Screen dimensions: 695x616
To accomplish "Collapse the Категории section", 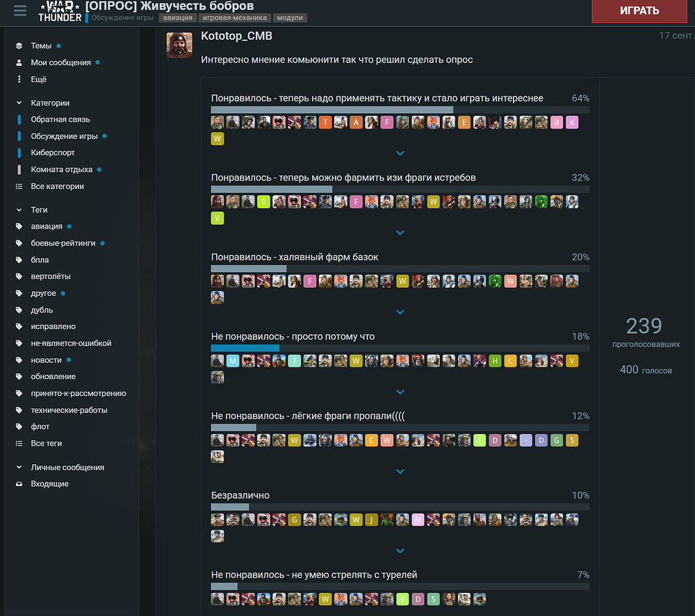I will click(x=19, y=103).
